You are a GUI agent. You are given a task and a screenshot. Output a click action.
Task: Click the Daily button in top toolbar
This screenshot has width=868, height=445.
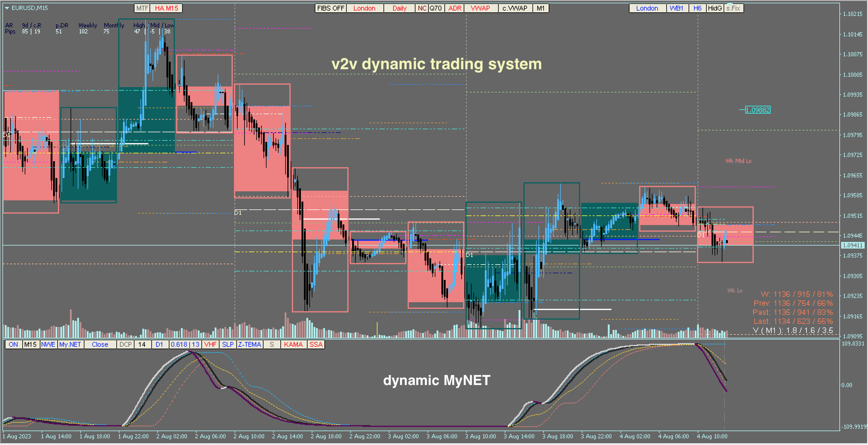399,8
